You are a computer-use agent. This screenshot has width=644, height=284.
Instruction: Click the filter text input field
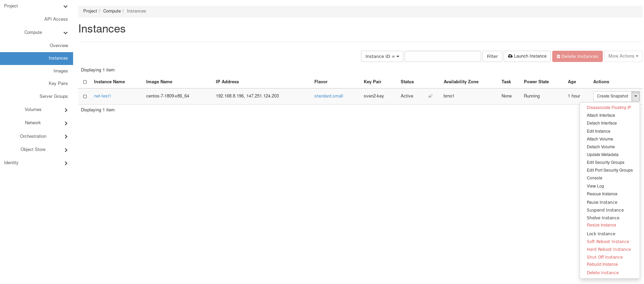point(443,57)
